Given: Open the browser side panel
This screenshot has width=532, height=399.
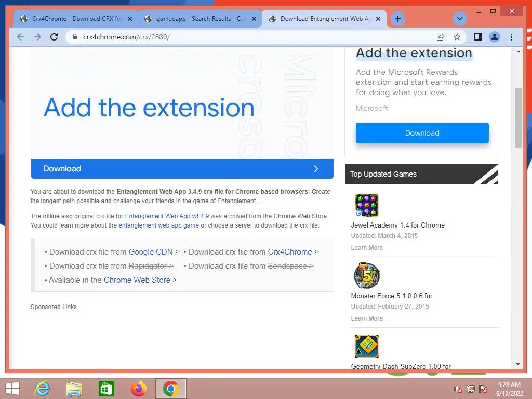Looking at the screenshot, I should coord(478,37).
